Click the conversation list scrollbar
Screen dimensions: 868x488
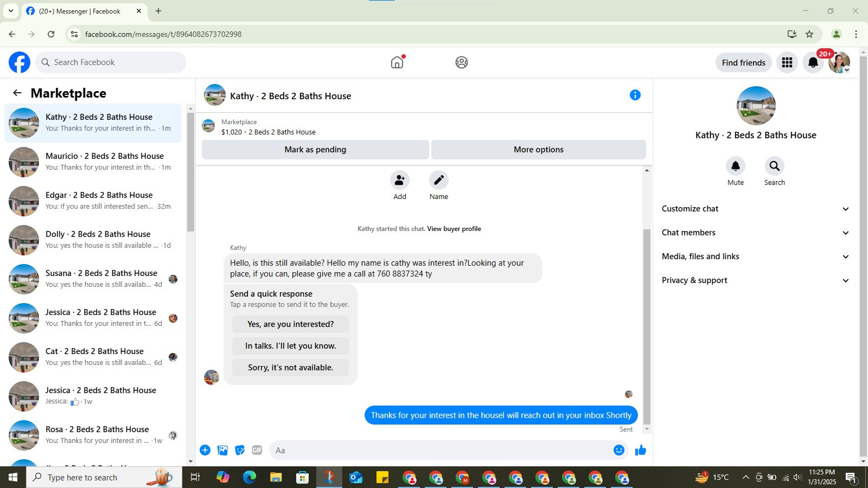click(190, 172)
